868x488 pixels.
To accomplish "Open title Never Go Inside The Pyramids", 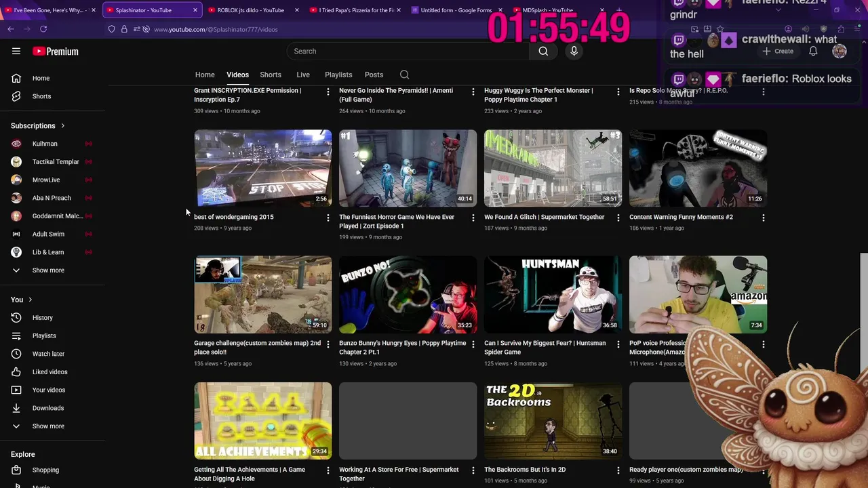I will click(x=396, y=95).
